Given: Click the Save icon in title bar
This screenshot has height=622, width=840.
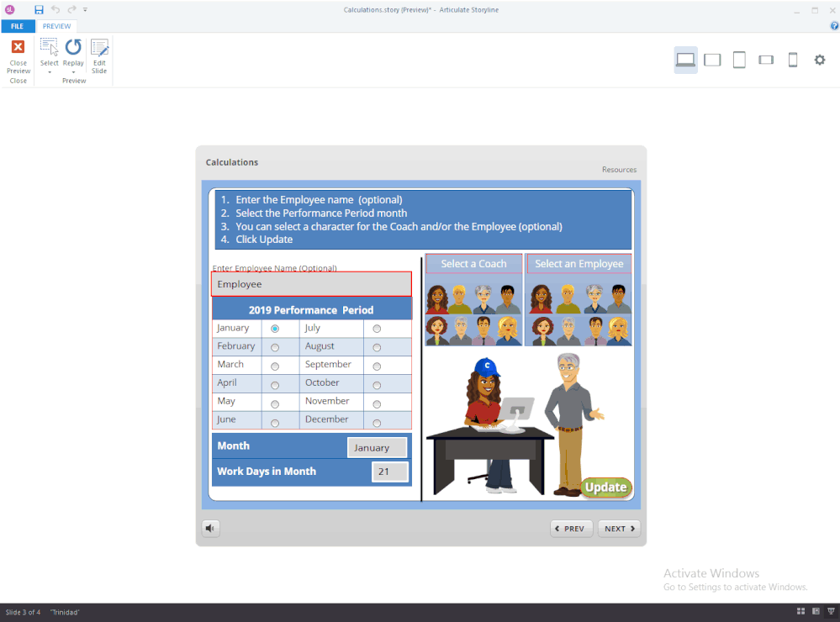Looking at the screenshot, I should [39, 9].
